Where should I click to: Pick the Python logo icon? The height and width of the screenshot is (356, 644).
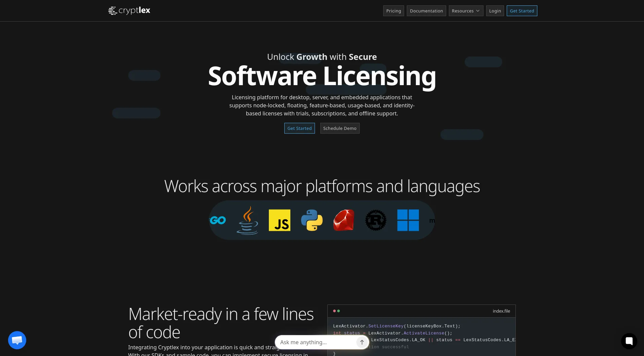312,220
